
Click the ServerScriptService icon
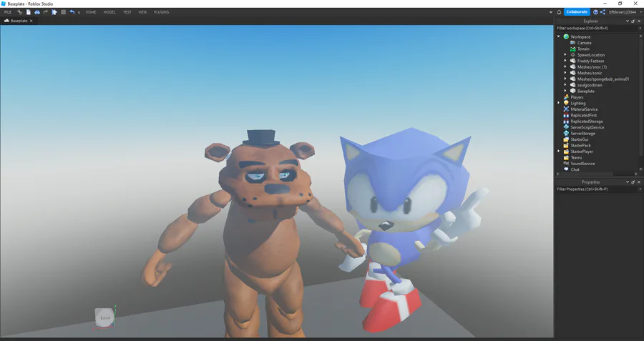point(566,127)
